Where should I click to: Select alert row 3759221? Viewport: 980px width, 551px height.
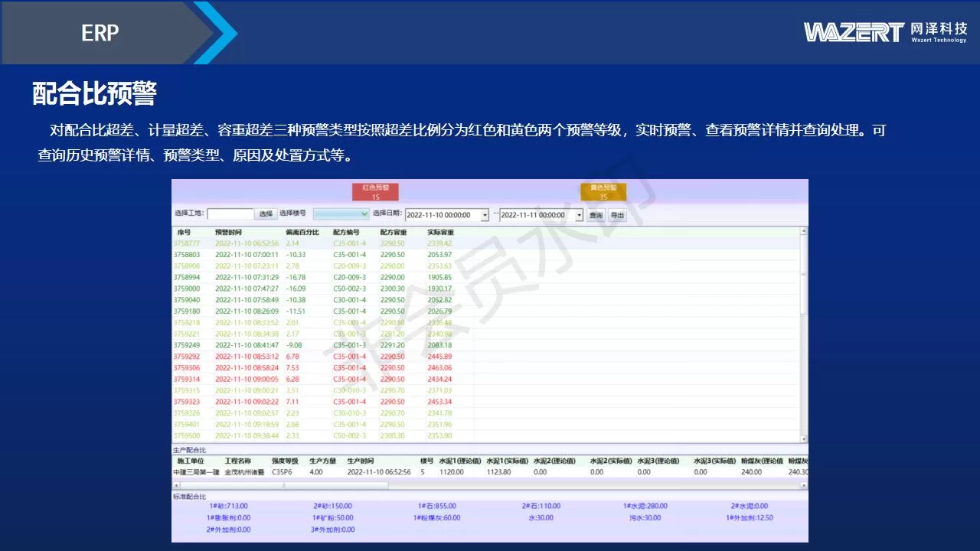point(485,334)
